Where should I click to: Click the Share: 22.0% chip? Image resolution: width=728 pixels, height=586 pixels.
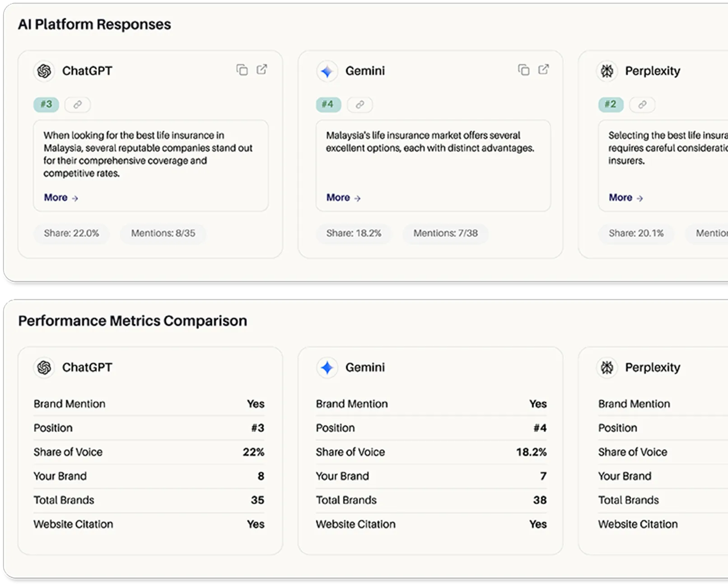pyautogui.click(x=71, y=233)
